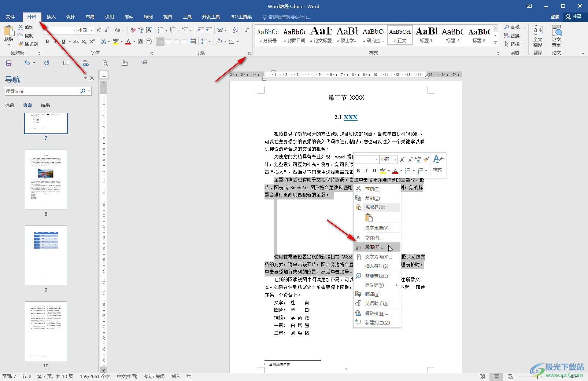Toggle Bold in the mini toolbar
588x381 pixels.
coord(358,171)
